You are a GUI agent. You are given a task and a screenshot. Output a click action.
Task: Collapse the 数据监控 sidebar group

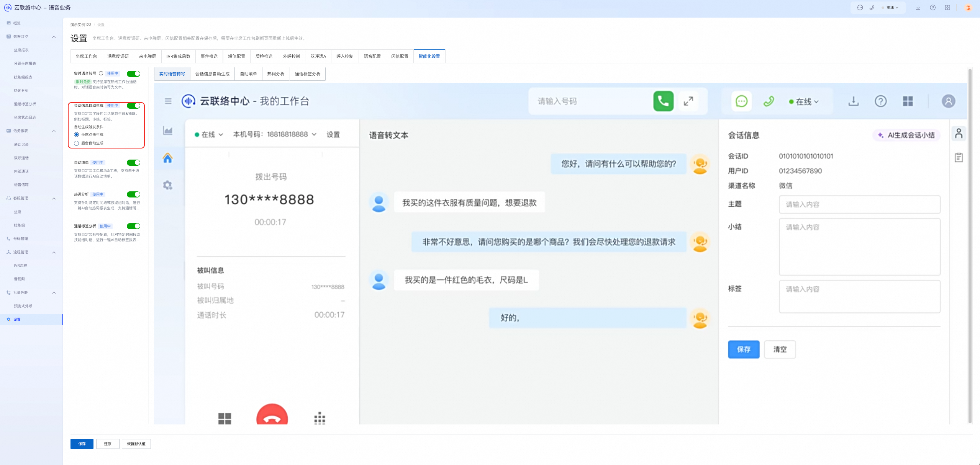pyautogui.click(x=54, y=37)
